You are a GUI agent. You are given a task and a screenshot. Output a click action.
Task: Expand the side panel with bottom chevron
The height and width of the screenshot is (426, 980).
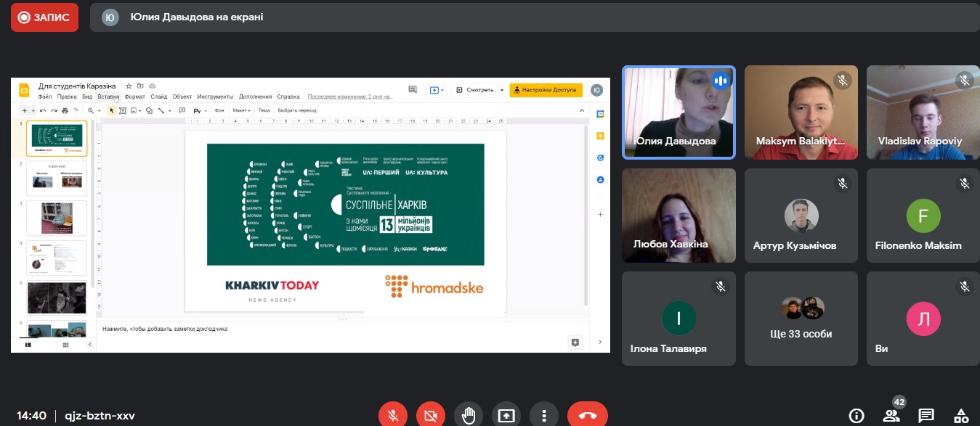click(600, 342)
